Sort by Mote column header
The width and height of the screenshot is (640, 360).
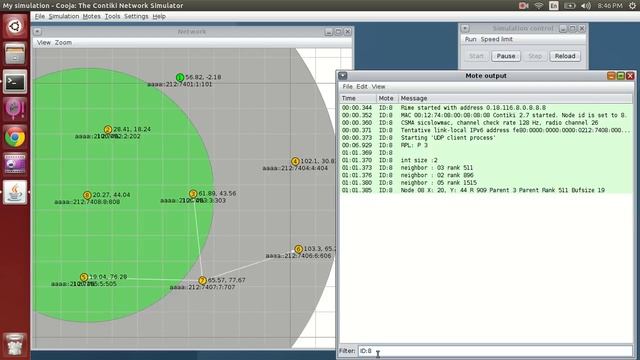point(387,98)
